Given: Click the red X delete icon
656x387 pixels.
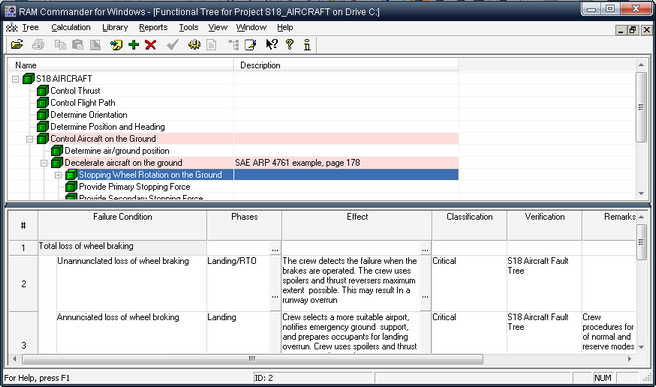Looking at the screenshot, I should point(151,44).
